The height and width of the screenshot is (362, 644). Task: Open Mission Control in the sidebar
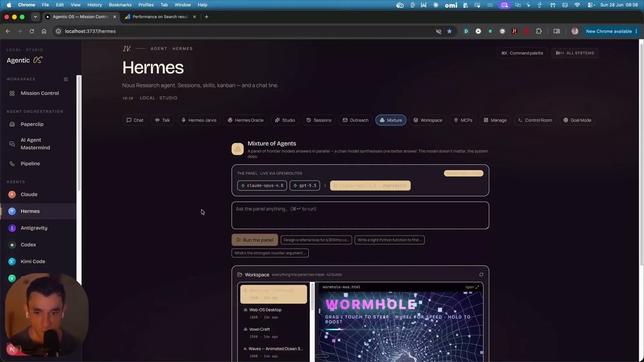point(39,93)
